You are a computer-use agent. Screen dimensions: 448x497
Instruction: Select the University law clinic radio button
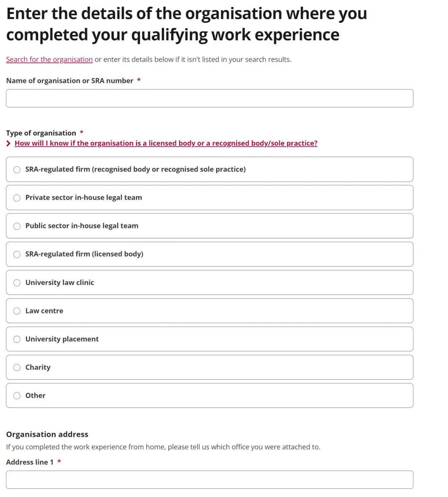coord(17,283)
